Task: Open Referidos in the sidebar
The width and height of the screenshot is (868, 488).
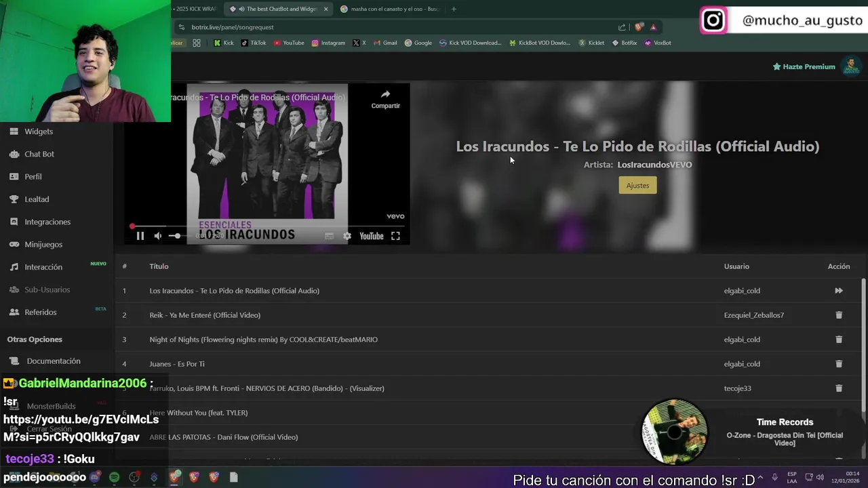Action: [41, 312]
